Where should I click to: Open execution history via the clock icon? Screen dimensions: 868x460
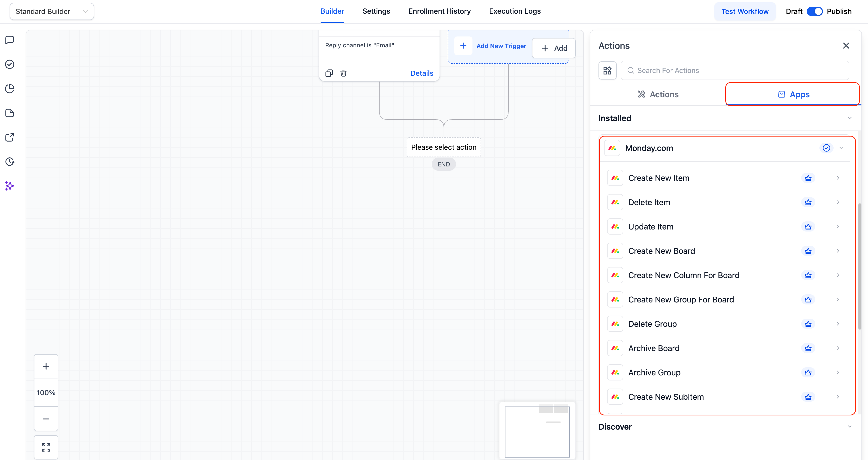[x=9, y=162]
